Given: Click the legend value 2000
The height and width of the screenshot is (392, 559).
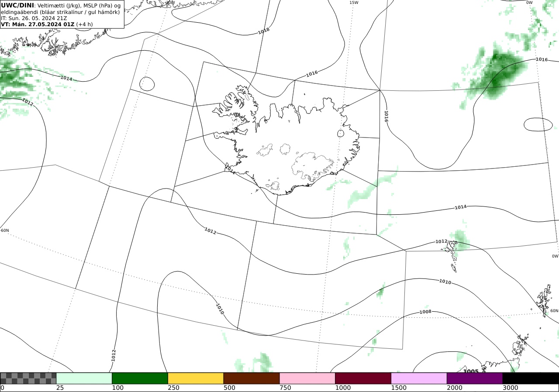Looking at the screenshot, I should pyautogui.click(x=455, y=388).
